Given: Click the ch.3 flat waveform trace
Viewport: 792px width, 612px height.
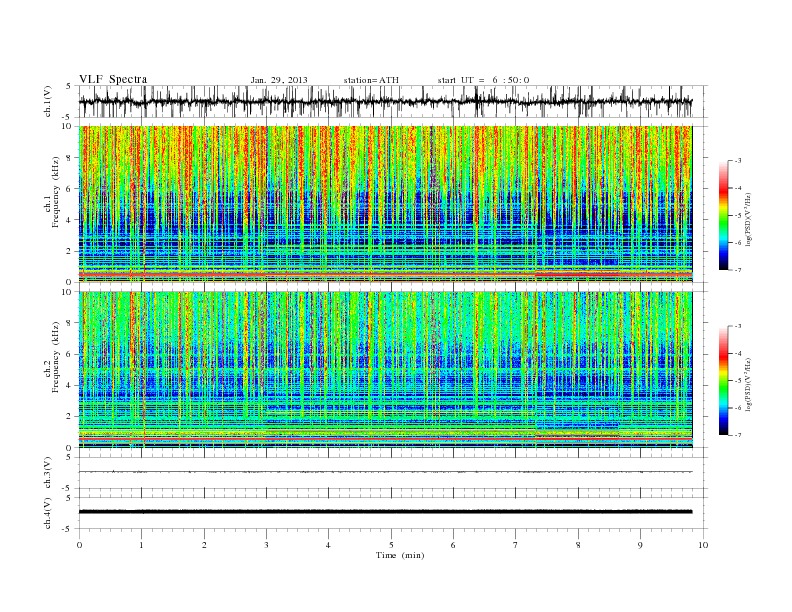Looking at the screenshot, I should pos(385,472).
